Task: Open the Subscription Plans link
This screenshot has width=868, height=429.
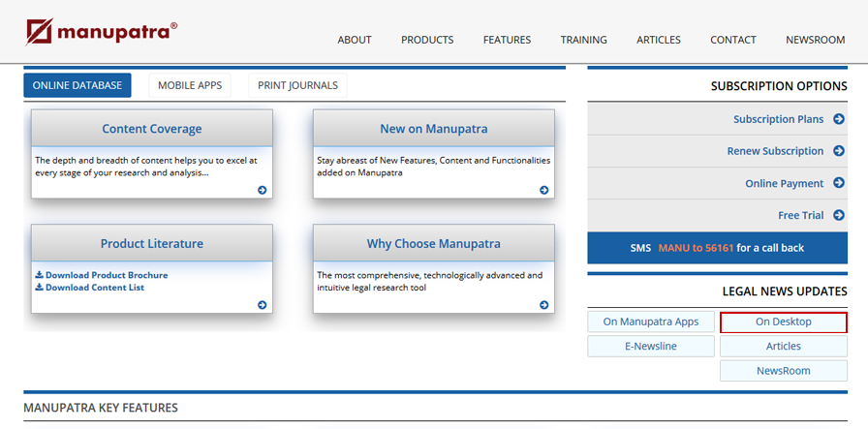Action: [778, 119]
